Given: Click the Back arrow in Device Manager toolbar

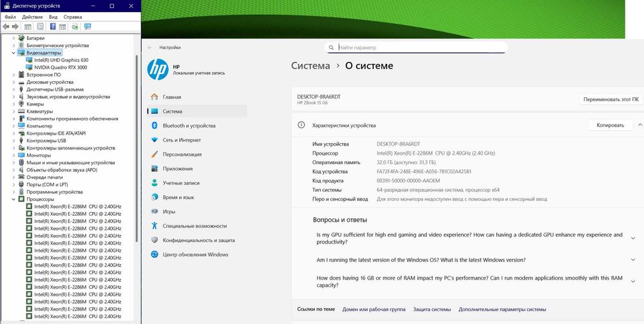Looking at the screenshot, I should (x=6, y=26).
